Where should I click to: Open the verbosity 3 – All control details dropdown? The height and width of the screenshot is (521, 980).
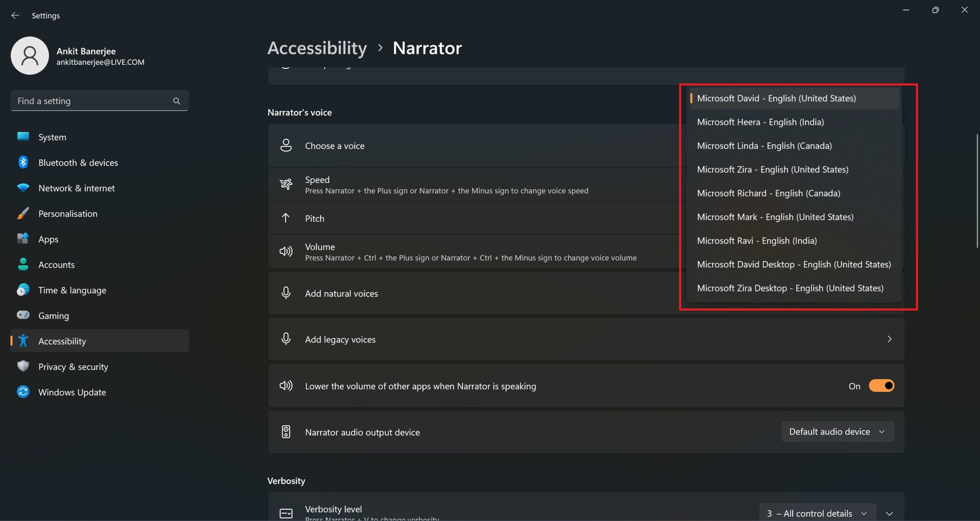818,513
